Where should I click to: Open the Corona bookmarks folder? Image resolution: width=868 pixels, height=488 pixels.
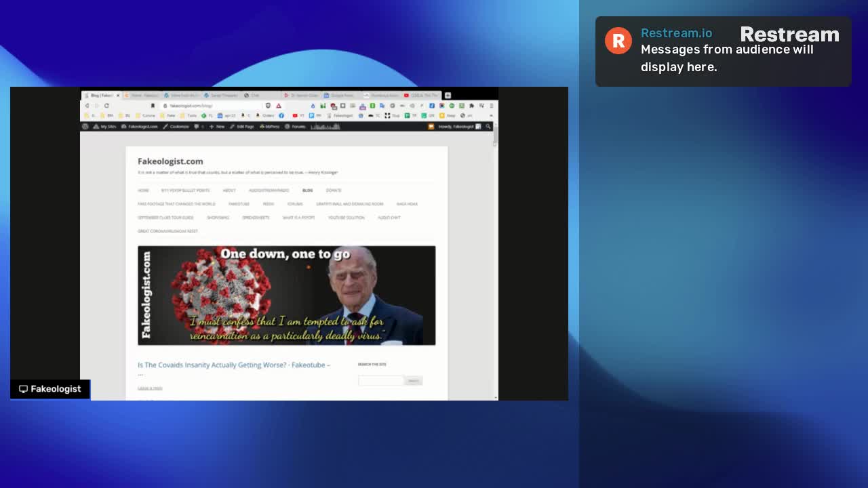(x=145, y=116)
